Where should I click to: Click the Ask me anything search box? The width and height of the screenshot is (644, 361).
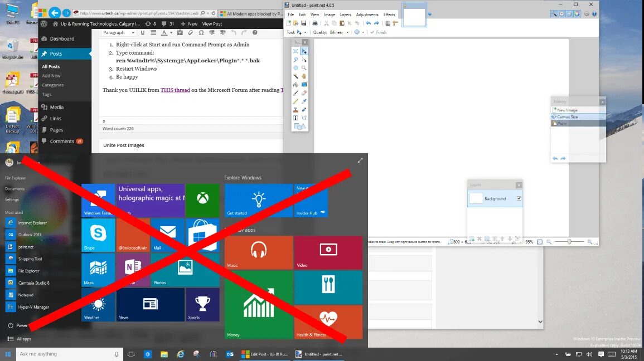pos(69,354)
